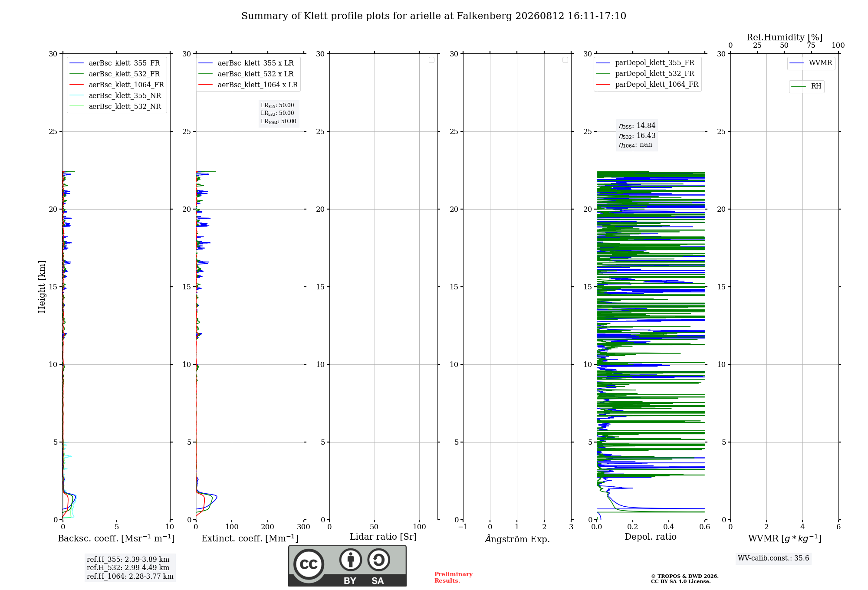This screenshot has height=590, width=868.
Task: Click the Rel.Humidity [%] top axis label
Action: tap(784, 38)
